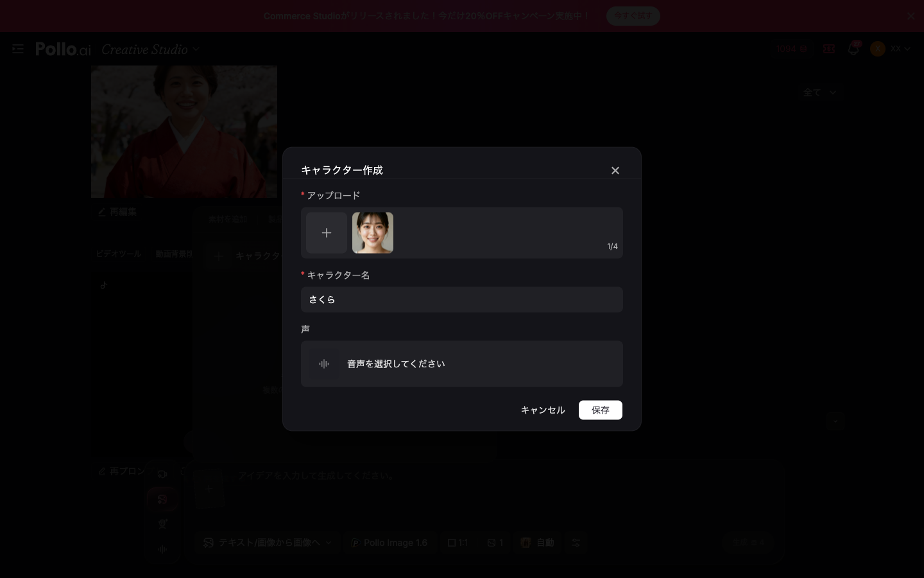Expand the Creative Studio dropdown
924x578 pixels.
click(151, 49)
